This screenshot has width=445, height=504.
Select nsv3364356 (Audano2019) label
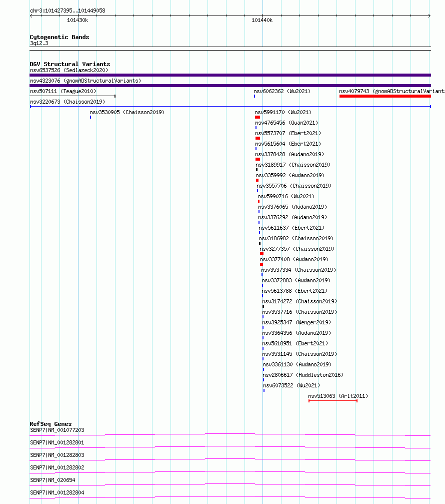click(296, 333)
